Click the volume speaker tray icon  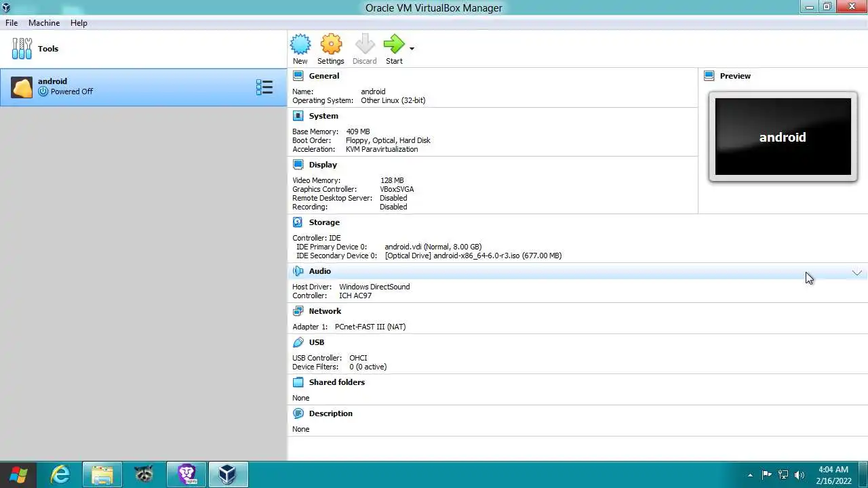[800, 475]
